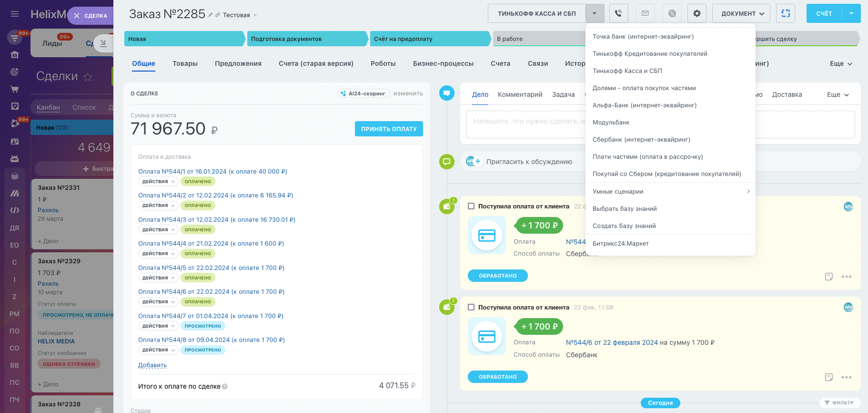Open the Тестовая pipeline dropdown arrow

[x=255, y=15]
